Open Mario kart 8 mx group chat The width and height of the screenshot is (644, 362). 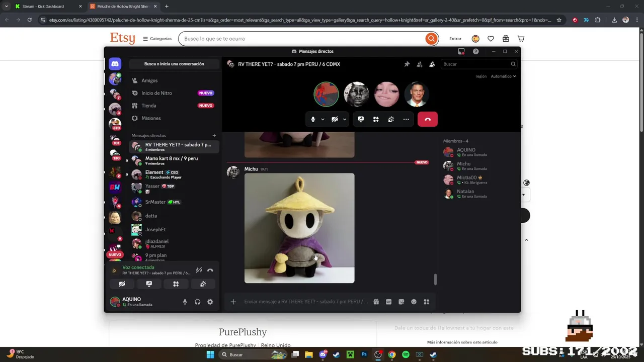click(x=174, y=160)
